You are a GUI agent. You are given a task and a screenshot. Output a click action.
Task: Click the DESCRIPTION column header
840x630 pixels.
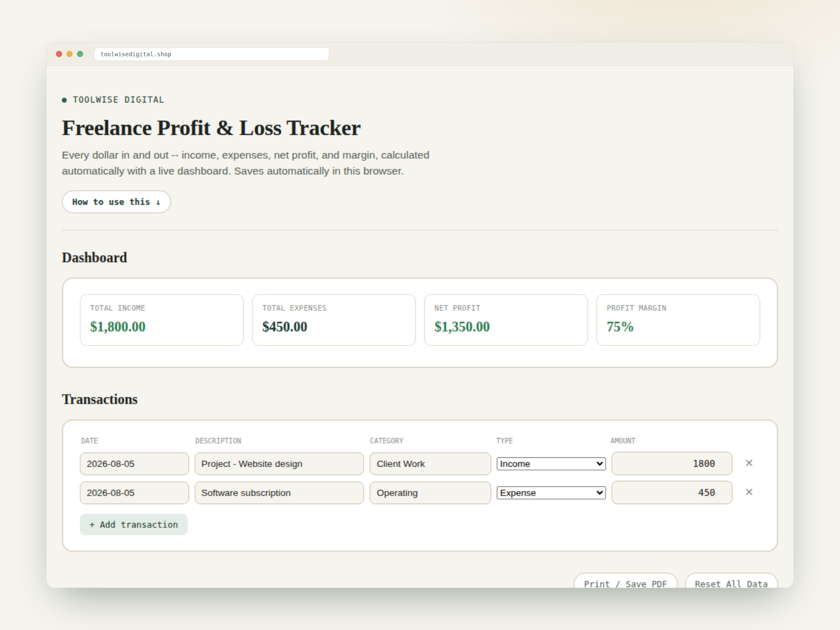[x=218, y=441]
